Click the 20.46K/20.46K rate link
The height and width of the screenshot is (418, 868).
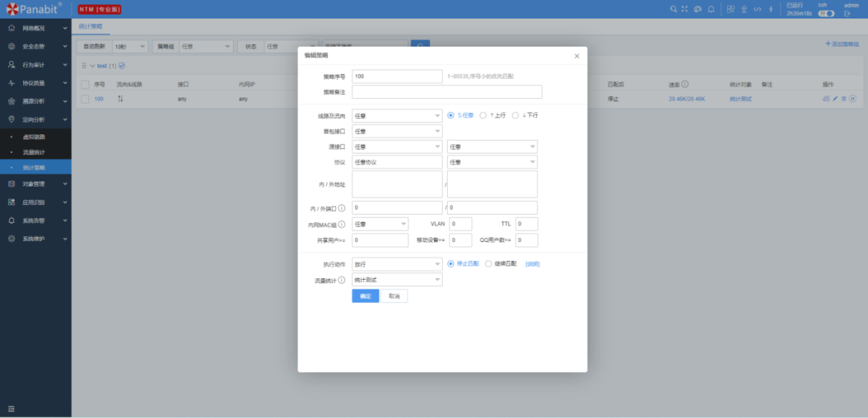click(686, 99)
